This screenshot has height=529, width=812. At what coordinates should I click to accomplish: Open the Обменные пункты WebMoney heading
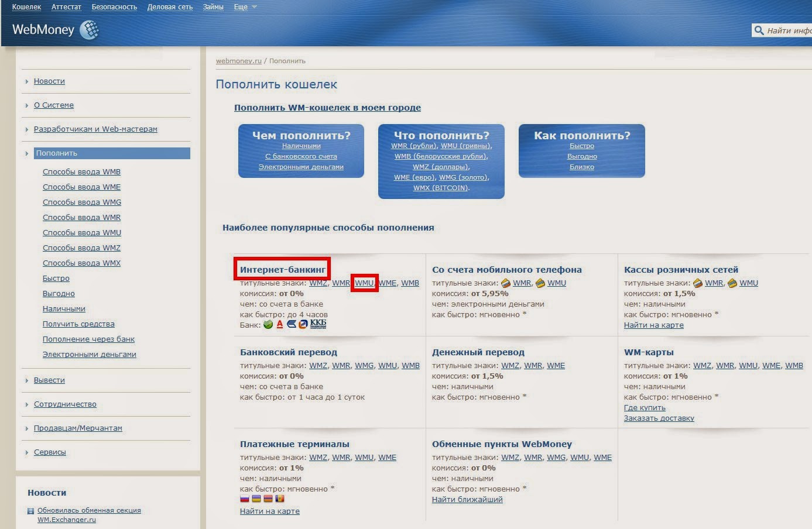(x=502, y=444)
